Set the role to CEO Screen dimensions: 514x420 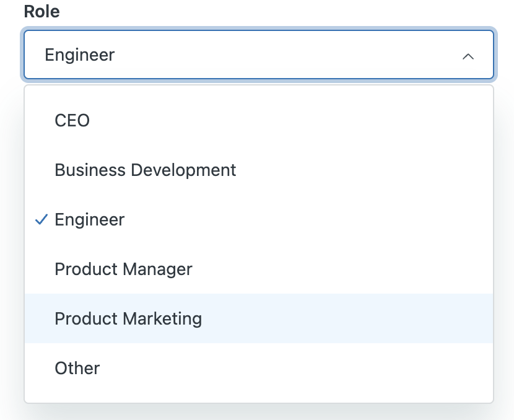tap(72, 120)
